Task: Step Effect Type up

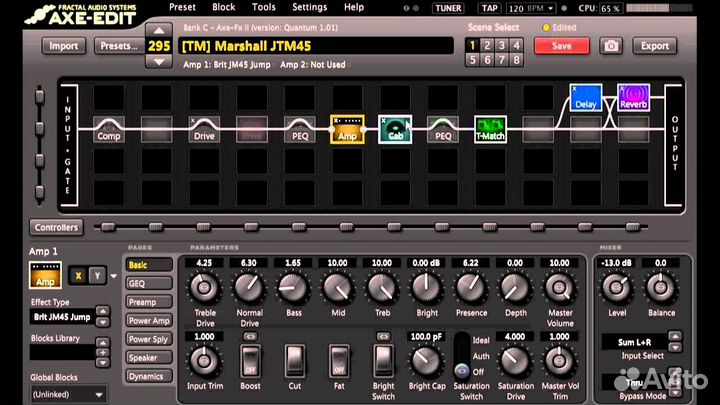Action: pyautogui.click(x=103, y=311)
